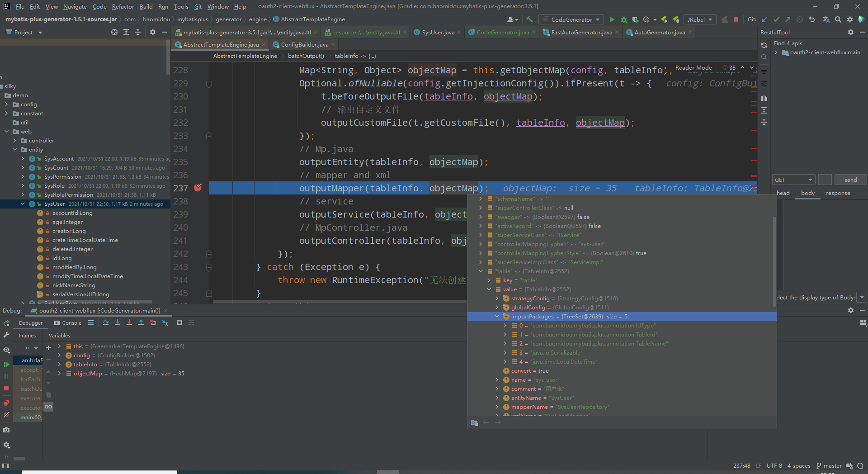868x474 pixels.
Task: Click batchOutput() in editor breadcrumb
Action: tap(306, 56)
